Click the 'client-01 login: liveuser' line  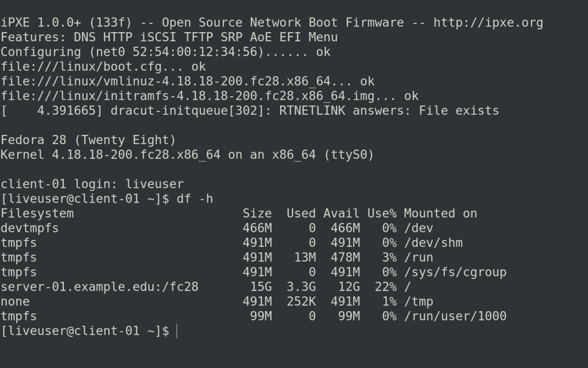click(x=92, y=184)
